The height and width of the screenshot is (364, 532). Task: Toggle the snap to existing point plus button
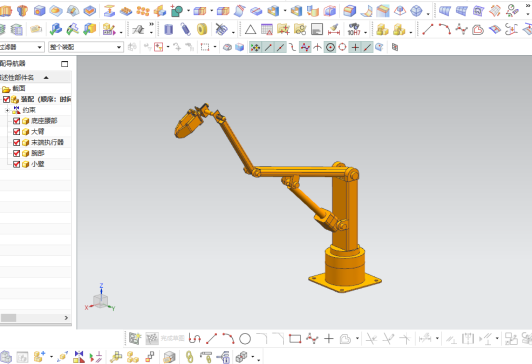(355, 47)
